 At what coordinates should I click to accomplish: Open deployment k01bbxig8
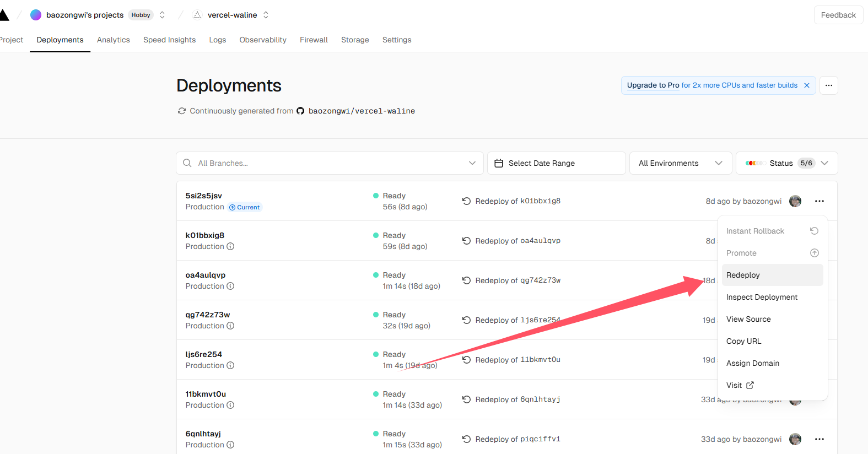205,235
